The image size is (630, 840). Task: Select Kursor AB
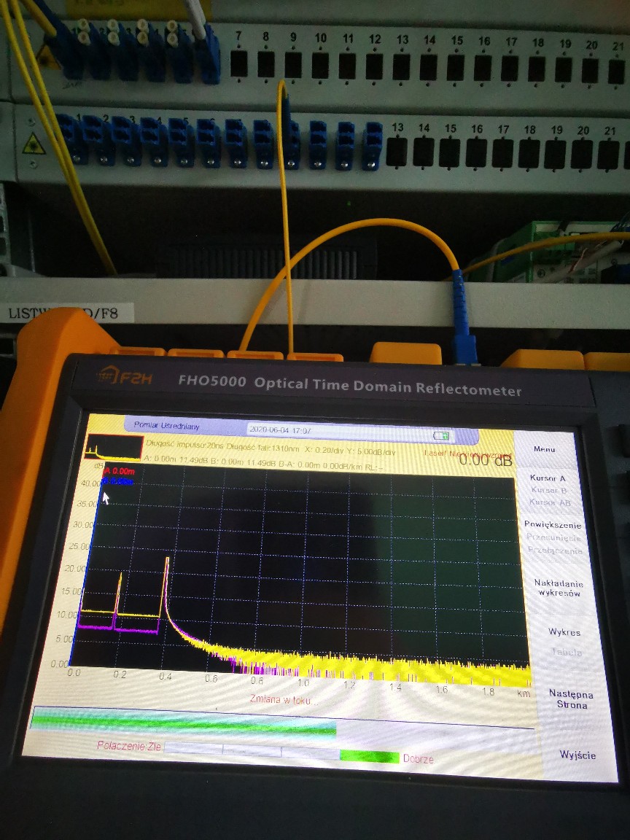click(551, 502)
